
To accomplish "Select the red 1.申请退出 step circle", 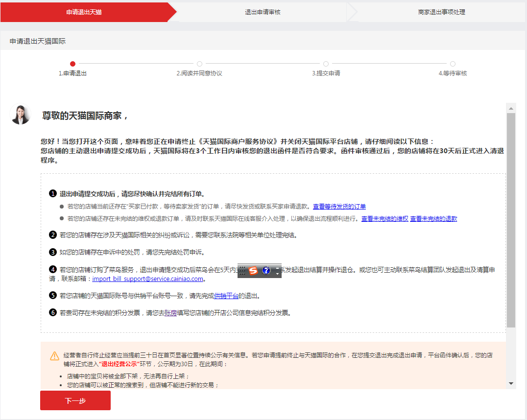I will point(72,64).
